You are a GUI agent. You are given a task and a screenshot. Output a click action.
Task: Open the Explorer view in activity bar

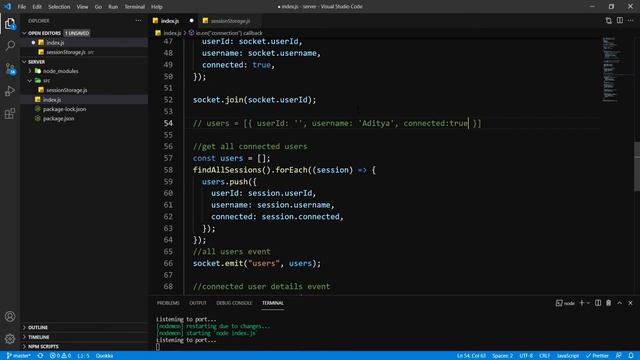tap(10, 24)
